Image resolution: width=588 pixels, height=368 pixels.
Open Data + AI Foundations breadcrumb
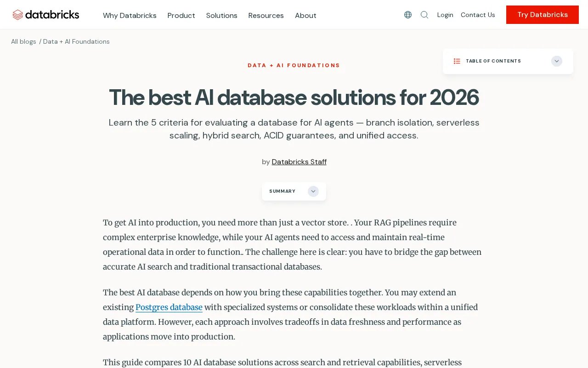pos(76,41)
